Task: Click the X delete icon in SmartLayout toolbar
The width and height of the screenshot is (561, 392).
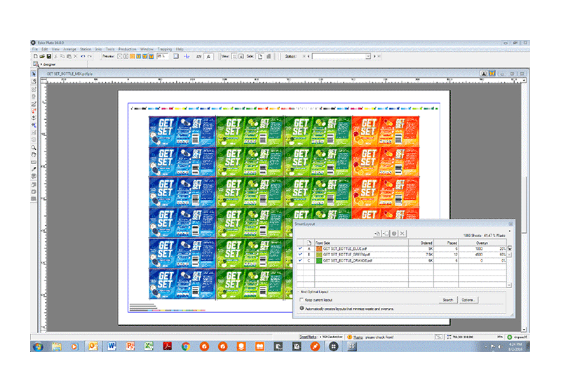Action: click(403, 234)
